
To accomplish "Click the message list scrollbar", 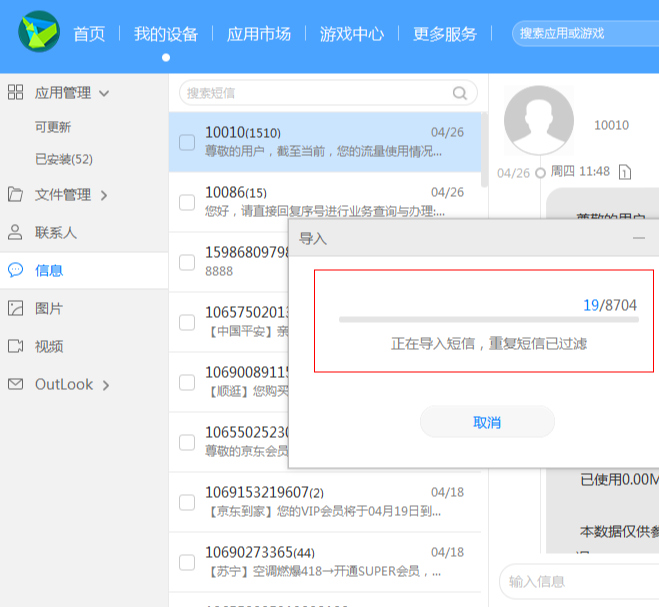I will [485, 150].
